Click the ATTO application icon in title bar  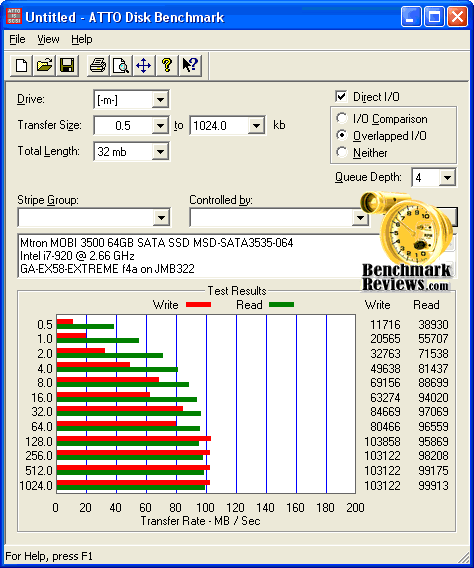point(14,17)
